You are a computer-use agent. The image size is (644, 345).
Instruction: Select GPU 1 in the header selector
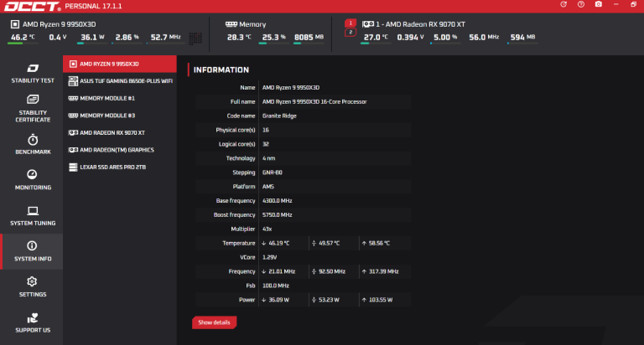[351, 23]
